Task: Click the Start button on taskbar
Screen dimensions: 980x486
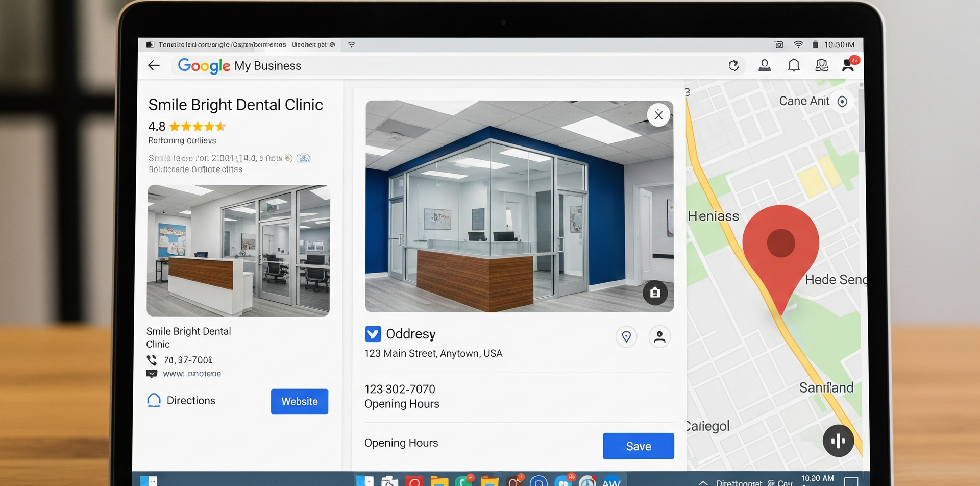Action: [x=149, y=481]
